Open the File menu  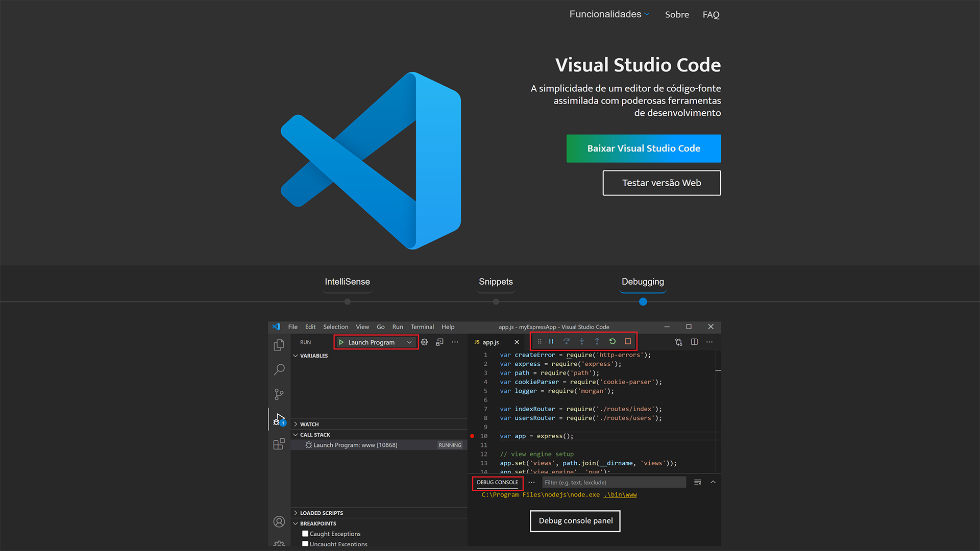(x=292, y=327)
